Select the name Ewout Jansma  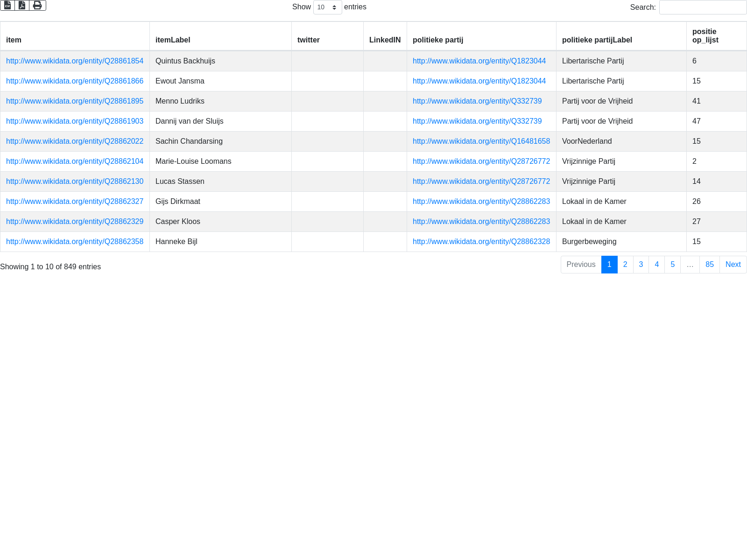(x=180, y=81)
